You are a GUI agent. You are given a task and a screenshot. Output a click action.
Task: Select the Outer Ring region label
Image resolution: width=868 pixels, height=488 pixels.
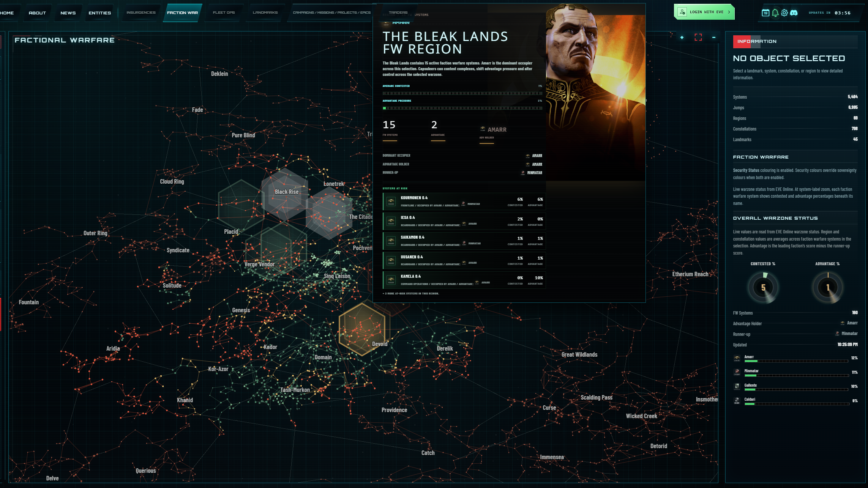click(95, 233)
